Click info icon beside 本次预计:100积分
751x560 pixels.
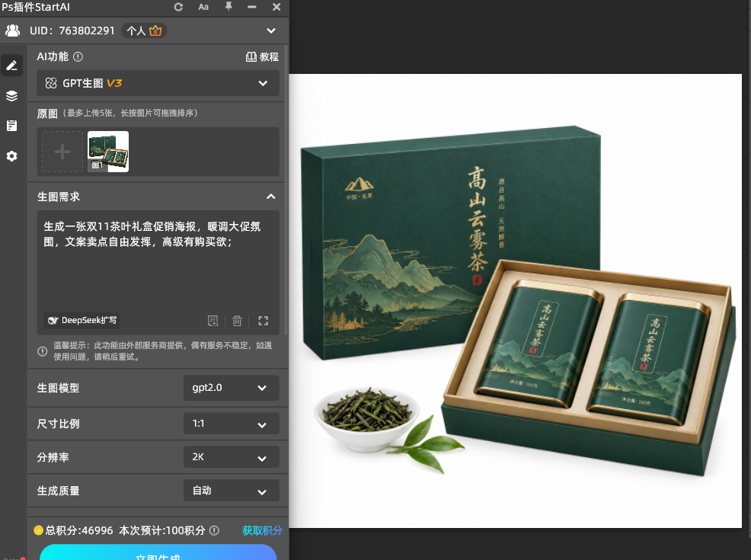215,530
